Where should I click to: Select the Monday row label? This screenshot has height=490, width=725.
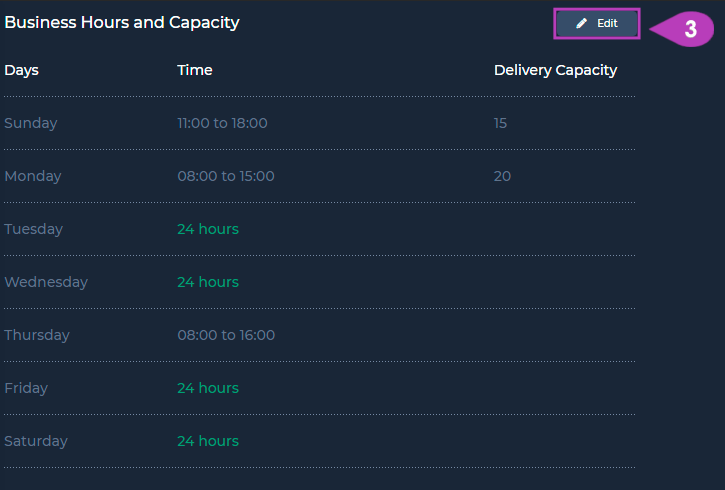pyautogui.click(x=33, y=176)
